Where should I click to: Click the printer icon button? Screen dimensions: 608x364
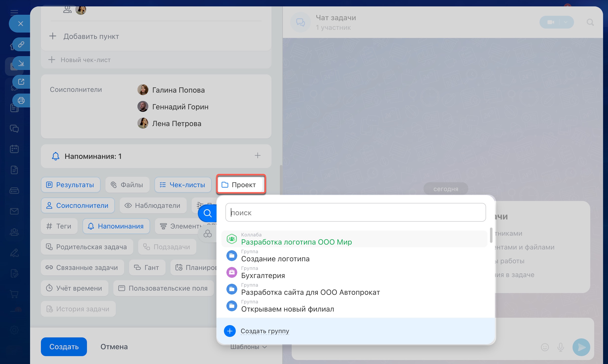click(21, 100)
